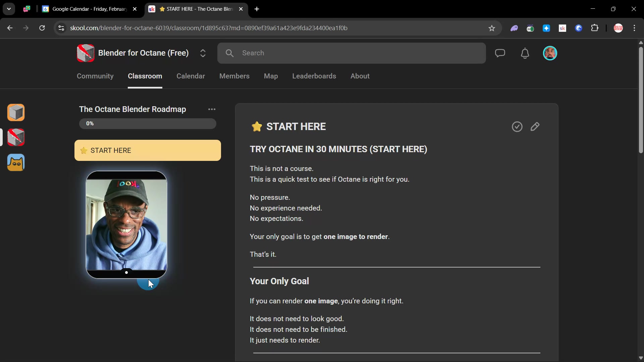Edit lesson with the pencil icon
The height and width of the screenshot is (362, 644).
pyautogui.click(x=535, y=127)
